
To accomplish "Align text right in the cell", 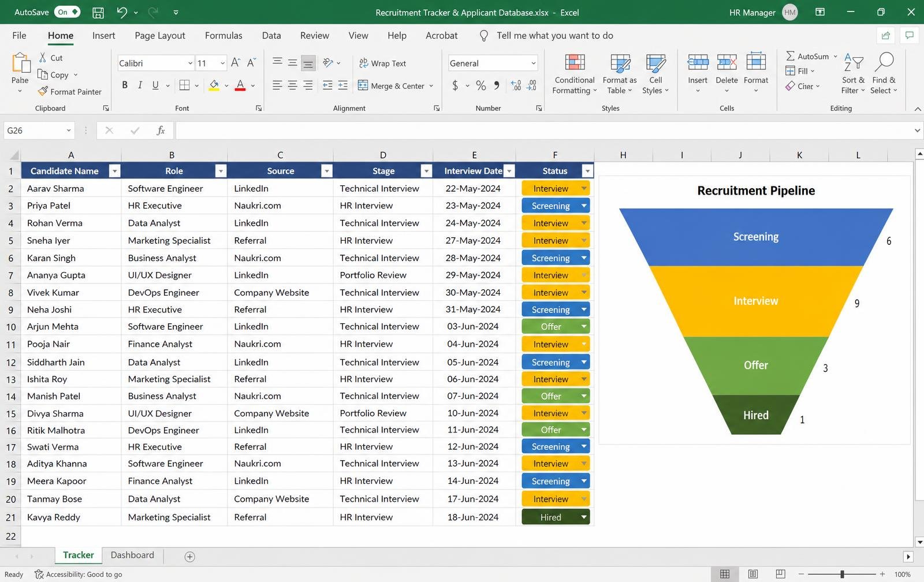I will pos(308,85).
